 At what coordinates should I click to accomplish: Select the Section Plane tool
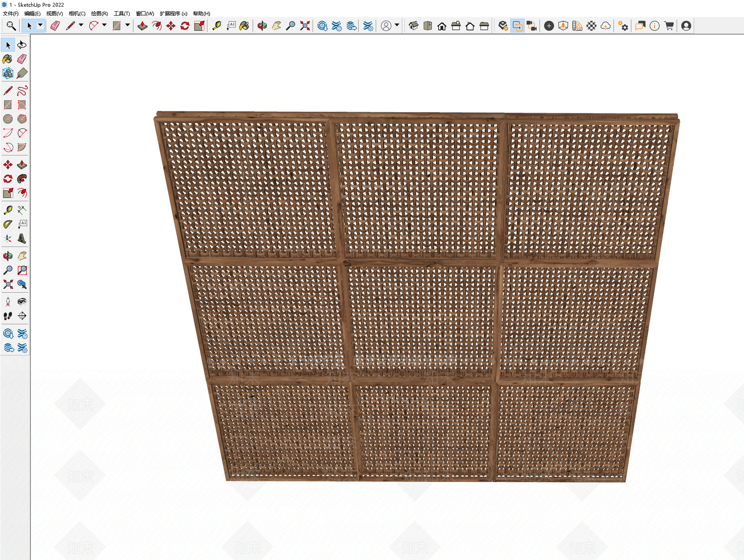click(x=22, y=316)
